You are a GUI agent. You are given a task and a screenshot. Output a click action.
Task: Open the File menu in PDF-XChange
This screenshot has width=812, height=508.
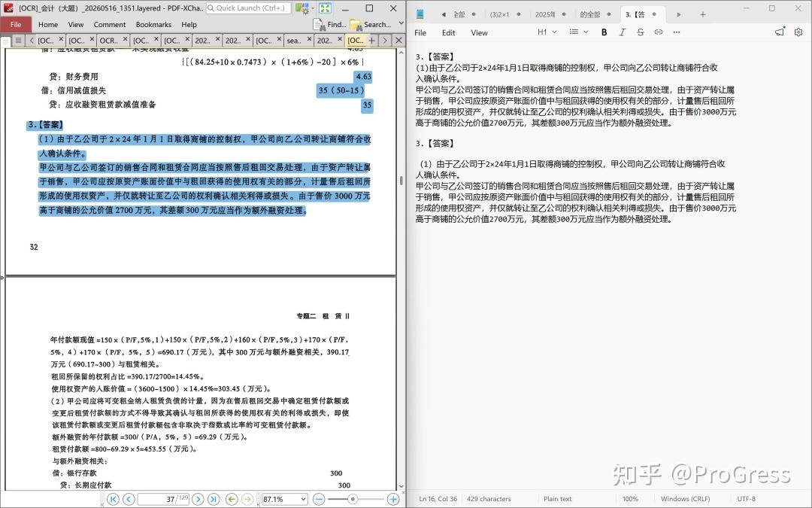pos(16,24)
